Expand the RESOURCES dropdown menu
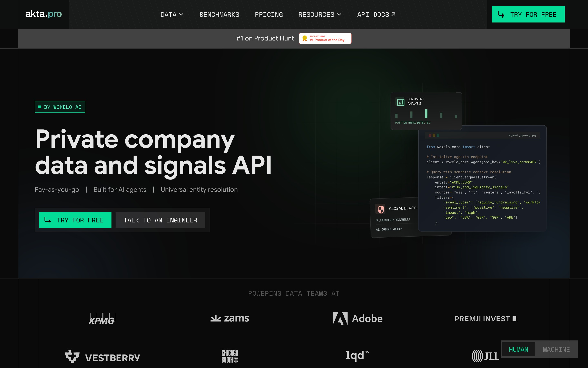The height and width of the screenshot is (368, 588). click(x=320, y=15)
